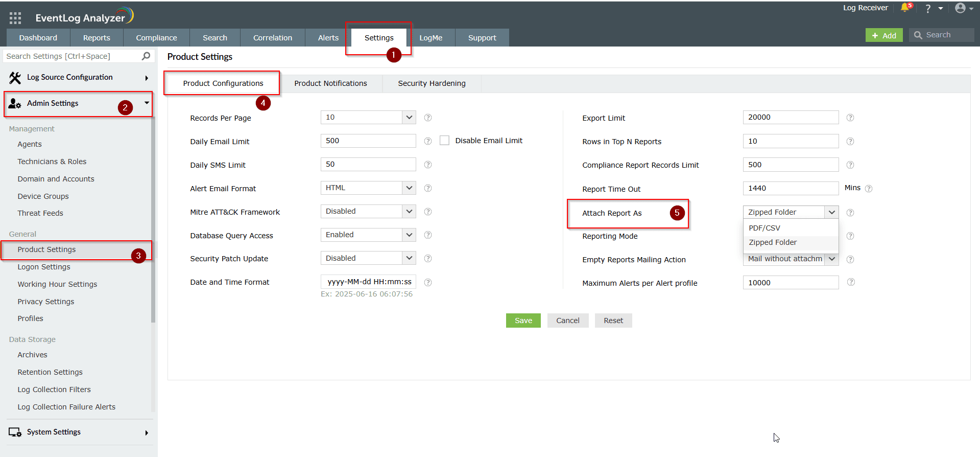Click help icon for Date and Time Format
The width and height of the screenshot is (980, 457).
click(428, 282)
